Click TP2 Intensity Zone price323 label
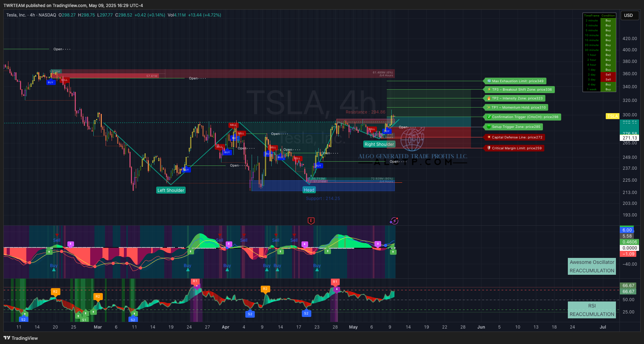Viewport: 644px width, 344px height. pyautogui.click(x=515, y=98)
